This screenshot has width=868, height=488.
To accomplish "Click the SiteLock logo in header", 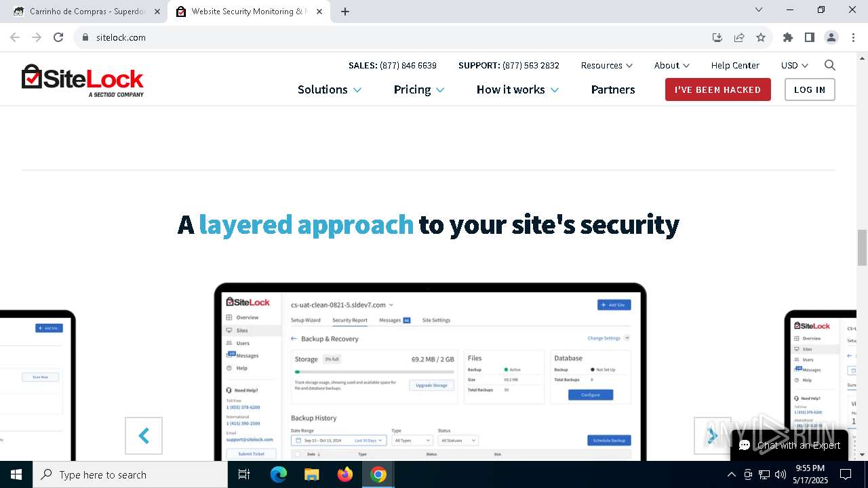I will click(x=83, y=81).
